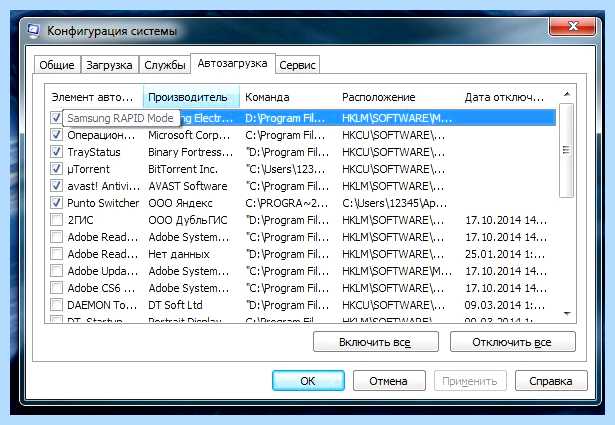Enable the 2ГИС startup checkbox

56,220
